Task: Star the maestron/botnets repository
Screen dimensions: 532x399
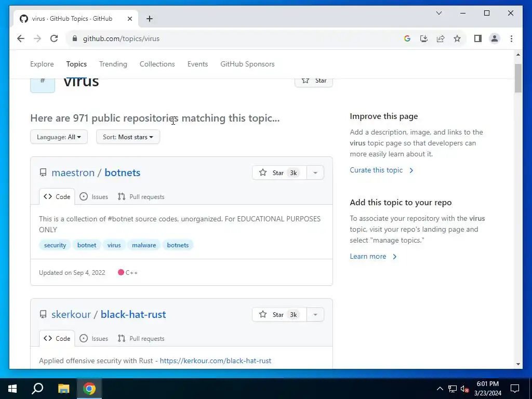Action: tap(279, 172)
